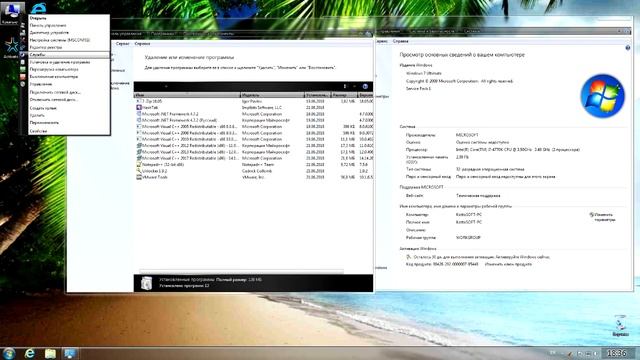The width and height of the screenshot is (640, 360).
Task: Click the help icon in Programs toolbar
Action: [365, 87]
